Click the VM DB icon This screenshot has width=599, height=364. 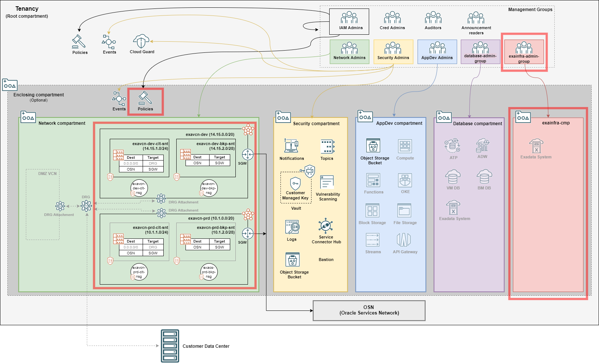[x=453, y=177]
